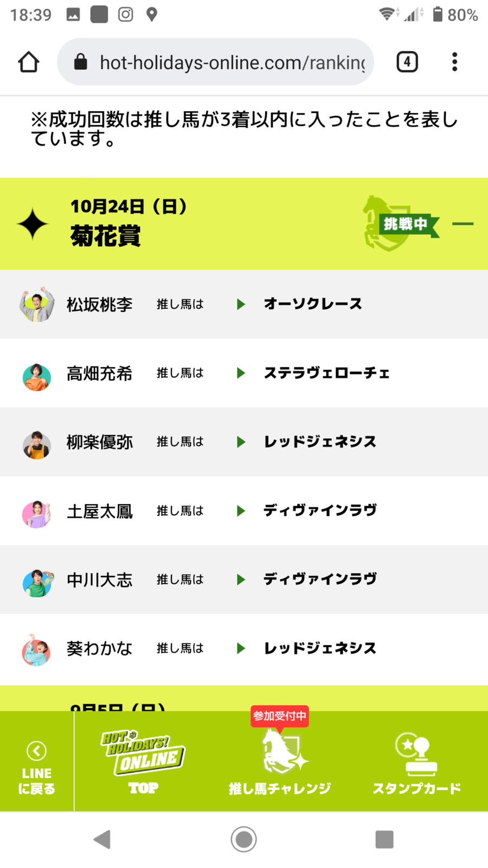Open the Chrome three-dot overflow menu
The height and width of the screenshot is (868, 488).
tap(454, 62)
